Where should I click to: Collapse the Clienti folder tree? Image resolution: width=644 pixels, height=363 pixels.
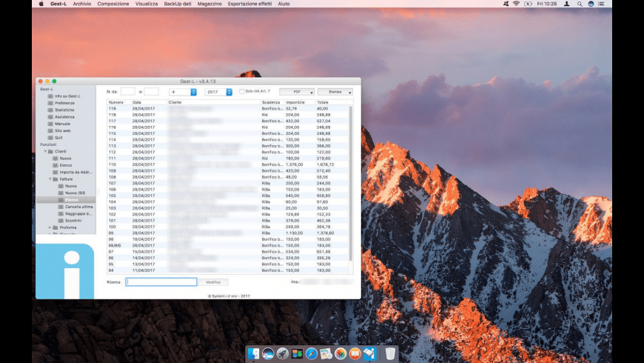click(46, 151)
